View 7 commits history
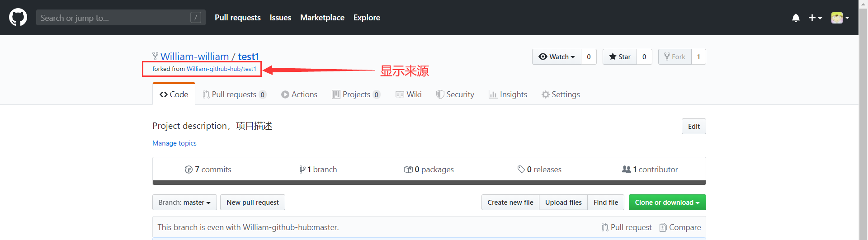The image size is (868, 240). pyautogui.click(x=208, y=169)
